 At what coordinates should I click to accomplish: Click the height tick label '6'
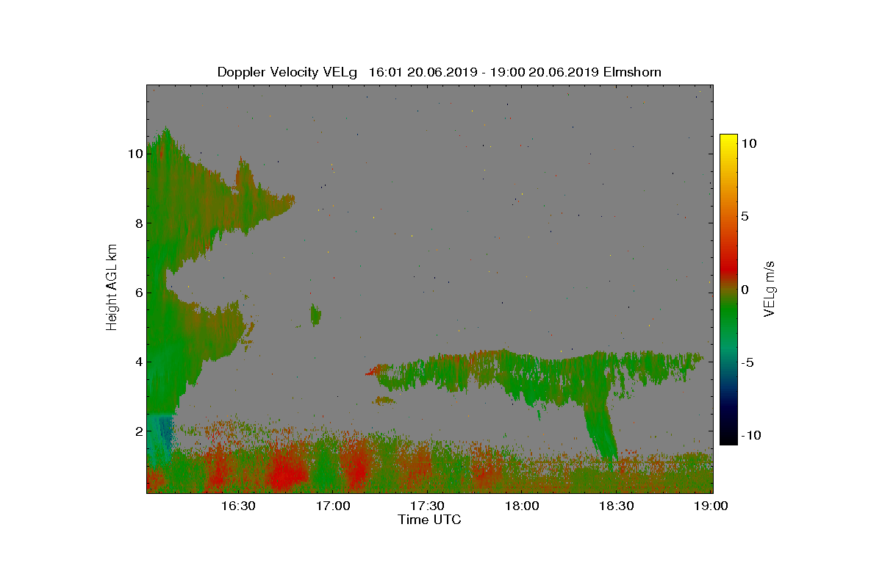[138, 293]
